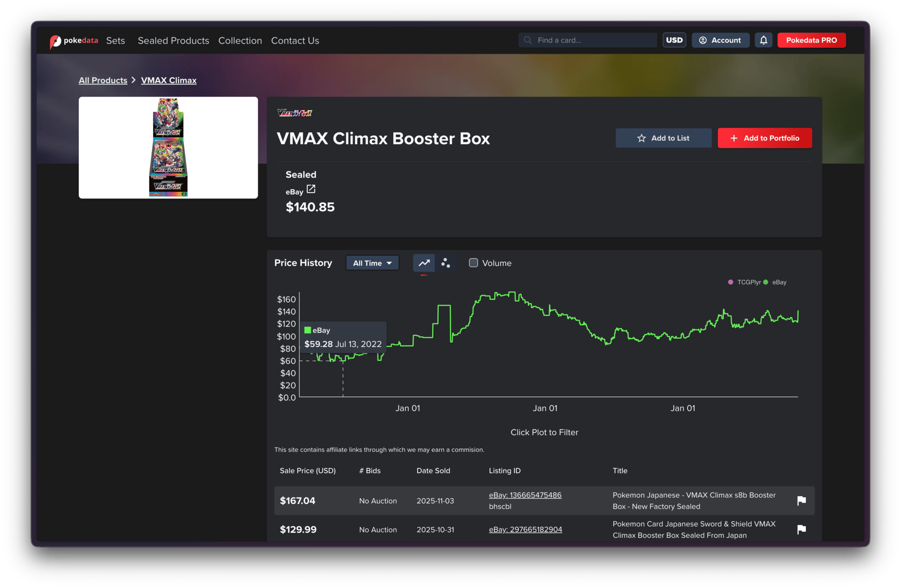The image size is (901, 588).
Task: Click the eBay external link icon
Action: 311,189
